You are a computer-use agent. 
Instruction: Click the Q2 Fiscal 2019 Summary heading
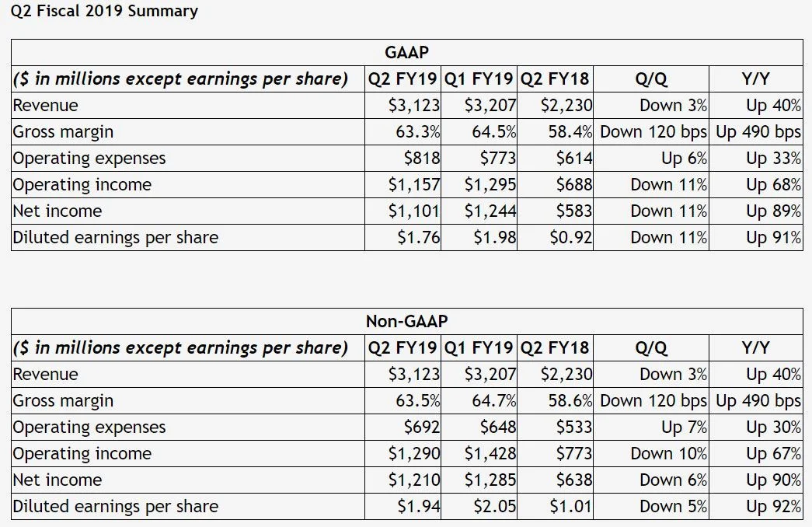click(104, 11)
